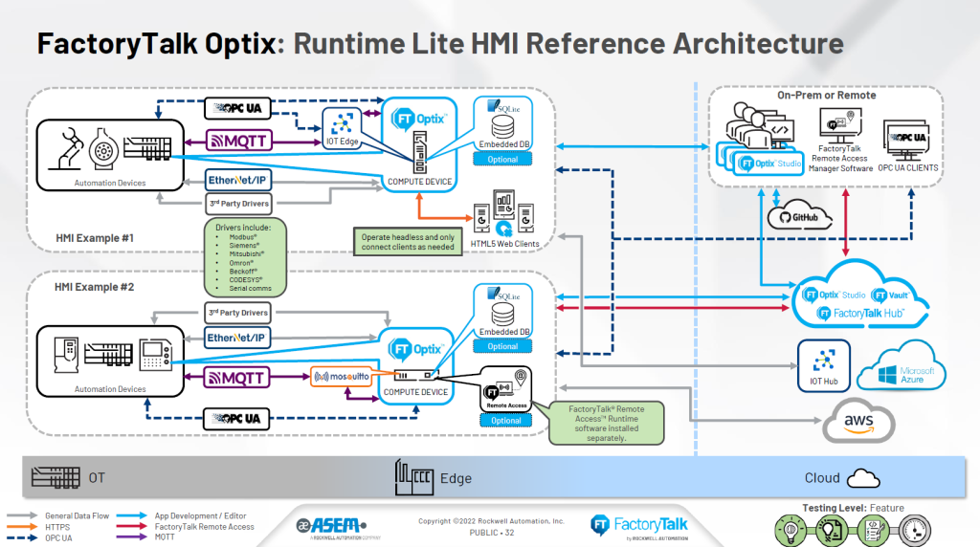This screenshot has height=547, width=980.
Task: Select the COMPUTE DEVICE label in HMI Example #2
Action: (415, 392)
